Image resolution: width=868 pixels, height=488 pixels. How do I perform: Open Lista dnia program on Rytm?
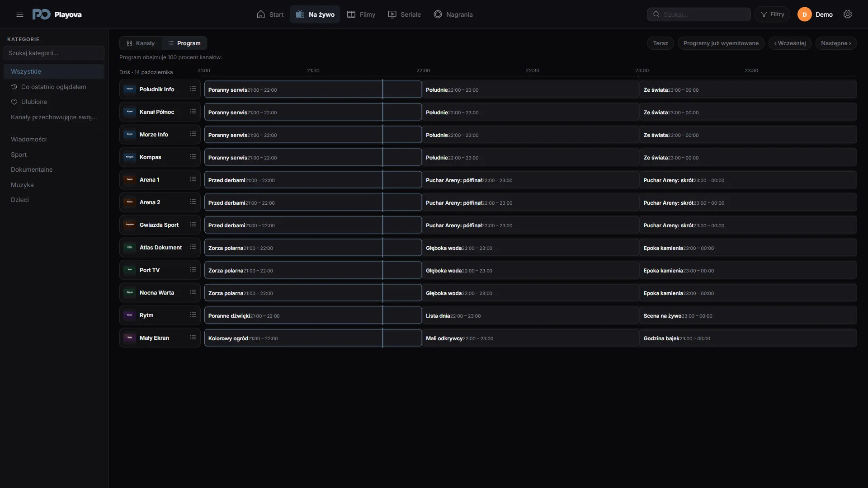[531, 315]
